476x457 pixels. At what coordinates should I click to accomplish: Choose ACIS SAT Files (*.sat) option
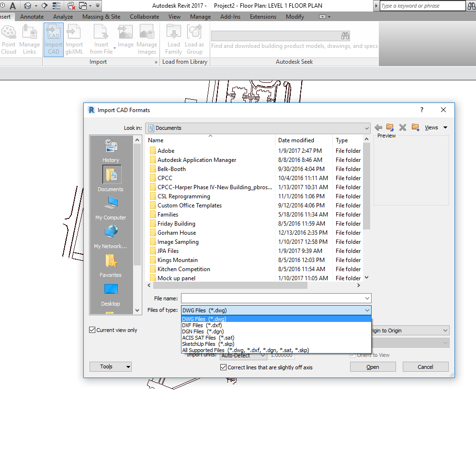[x=276, y=338]
